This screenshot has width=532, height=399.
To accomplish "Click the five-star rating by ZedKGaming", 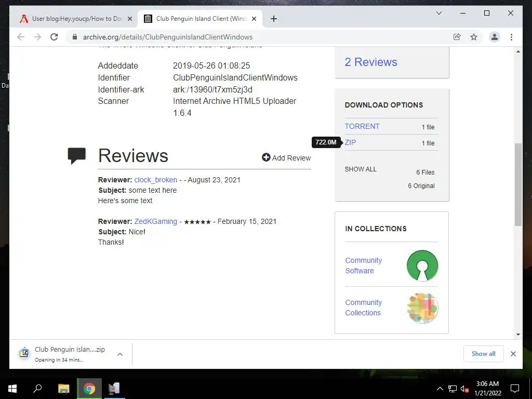I will [197, 222].
